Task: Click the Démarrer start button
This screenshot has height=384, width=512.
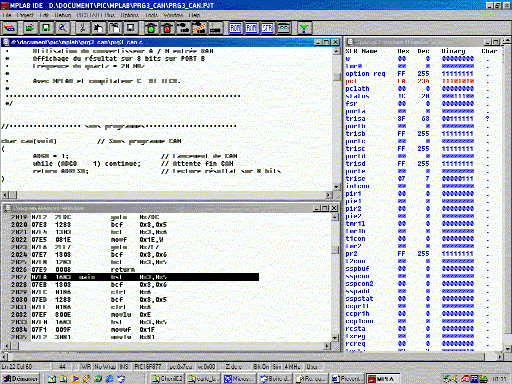Action: click(21, 379)
